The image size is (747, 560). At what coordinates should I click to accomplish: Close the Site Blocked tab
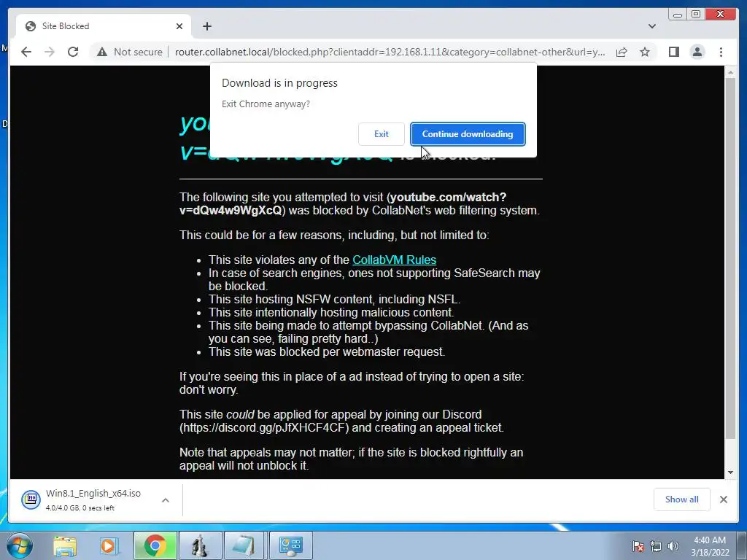pos(179,26)
